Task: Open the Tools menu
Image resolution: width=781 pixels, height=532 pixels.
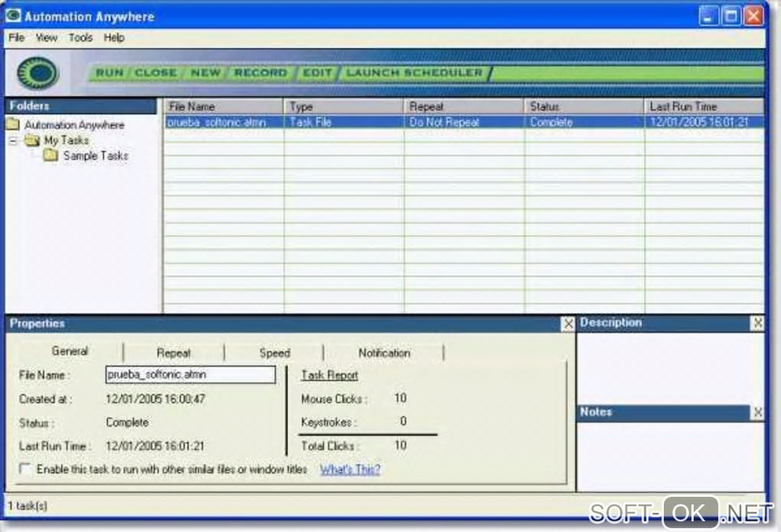Action: point(80,38)
